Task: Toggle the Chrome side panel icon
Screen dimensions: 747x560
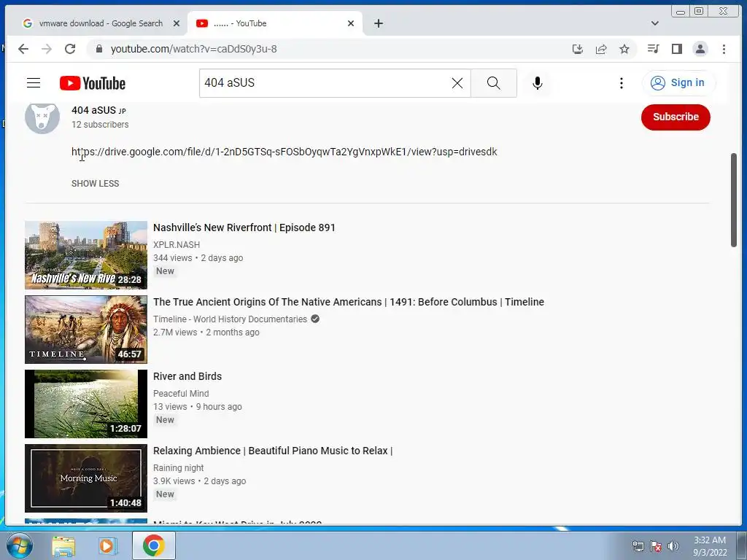Action: 676,49
